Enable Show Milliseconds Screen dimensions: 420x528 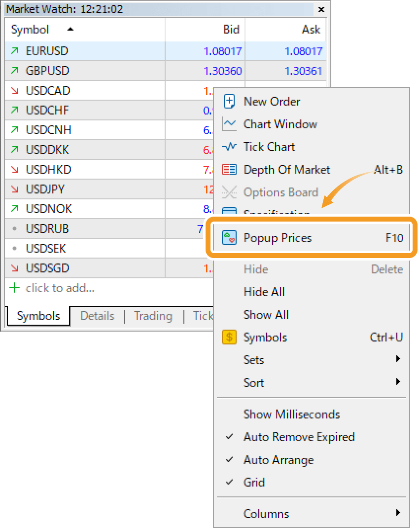(292, 415)
